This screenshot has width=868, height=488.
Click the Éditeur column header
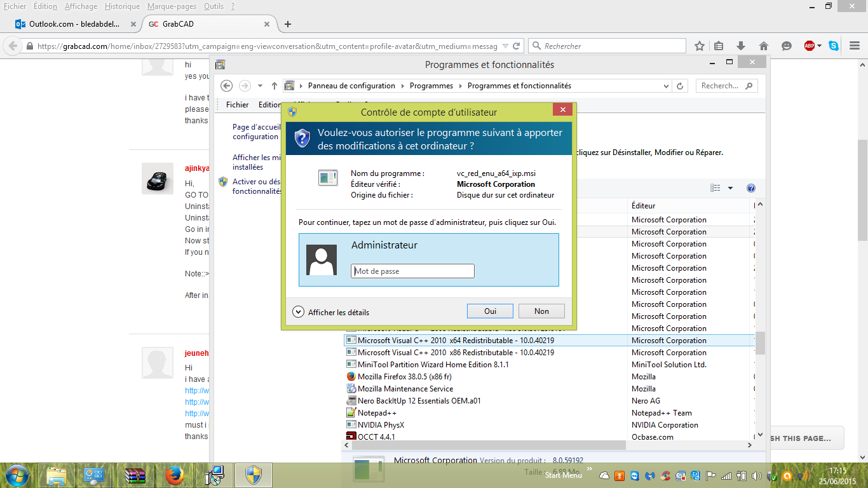(689, 206)
